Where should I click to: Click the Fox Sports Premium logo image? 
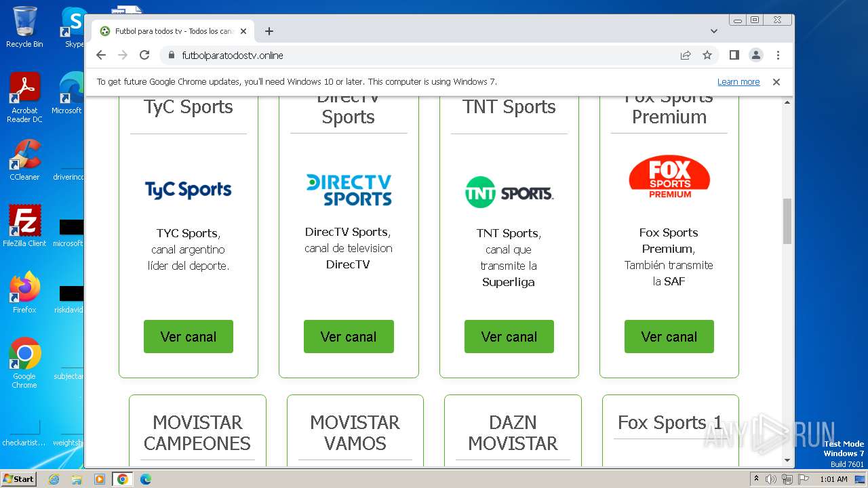pyautogui.click(x=669, y=178)
